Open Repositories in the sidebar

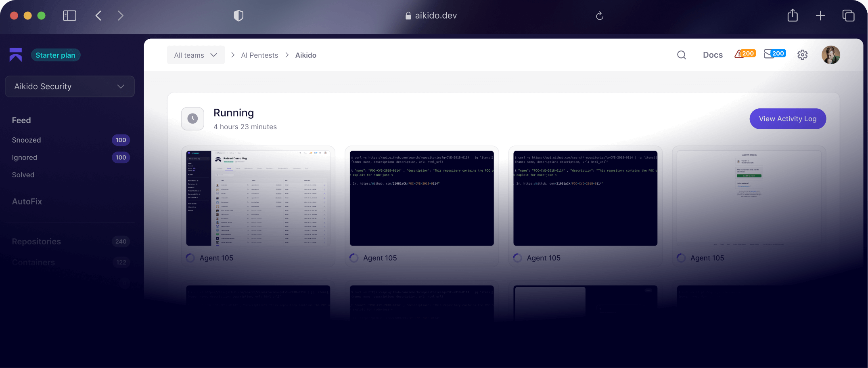coord(36,242)
